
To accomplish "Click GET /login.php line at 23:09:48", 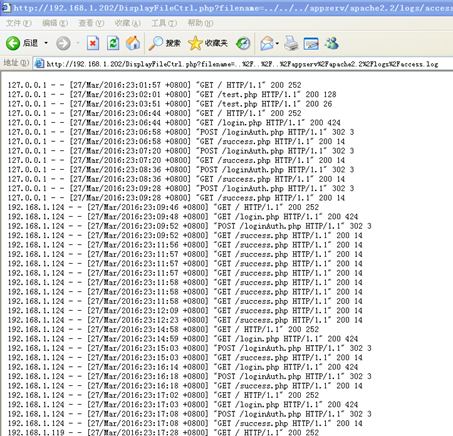I will click(x=183, y=216).
